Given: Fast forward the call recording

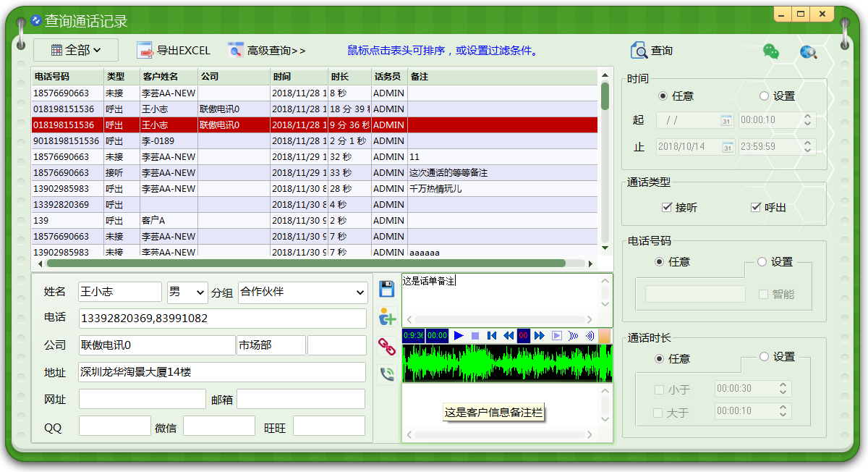Looking at the screenshot, I should (539, 336).
